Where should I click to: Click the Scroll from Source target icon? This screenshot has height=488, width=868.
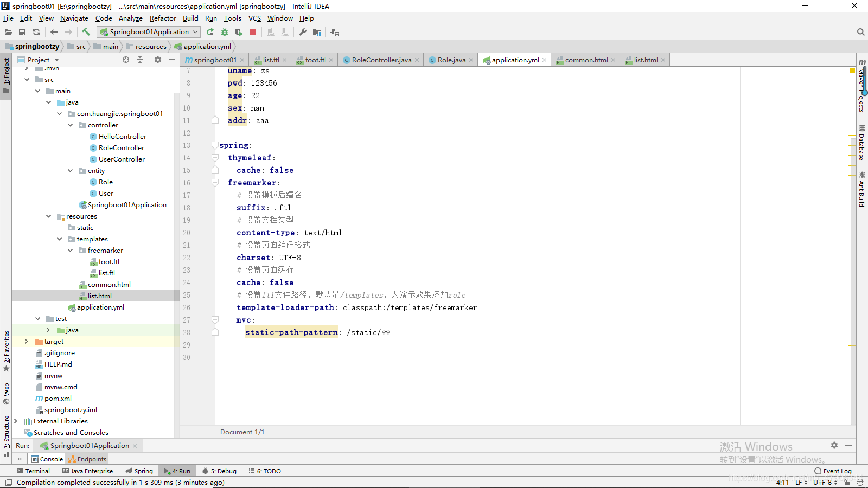click(126, 60)
